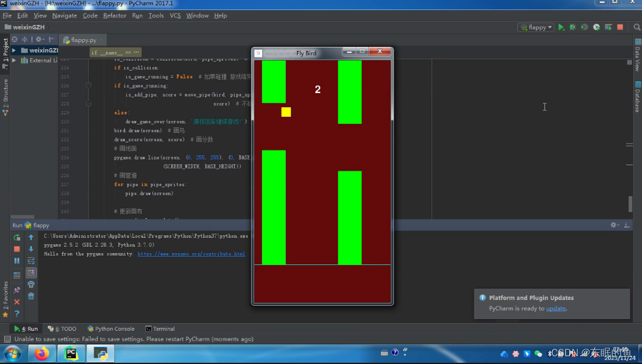This screenshot has width=642, height=364.
Task: Open the Tools menu
Action: pos(156,15)
